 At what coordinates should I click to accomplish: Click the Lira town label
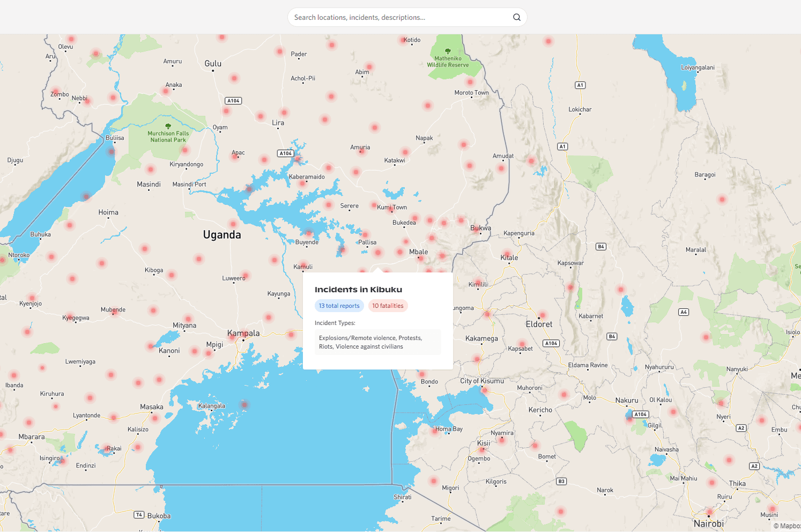coord(278,123)
